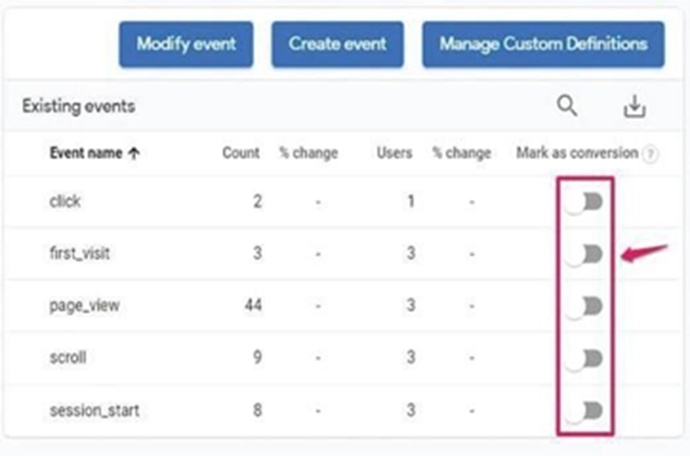Select the 'page_view' event name
This screenshot has height=456, width=690.
[84, 305]
